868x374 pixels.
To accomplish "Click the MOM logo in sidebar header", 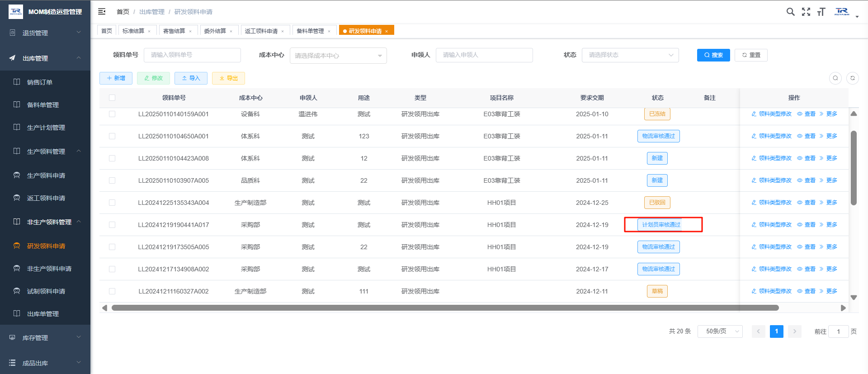I will pos(16,11).
